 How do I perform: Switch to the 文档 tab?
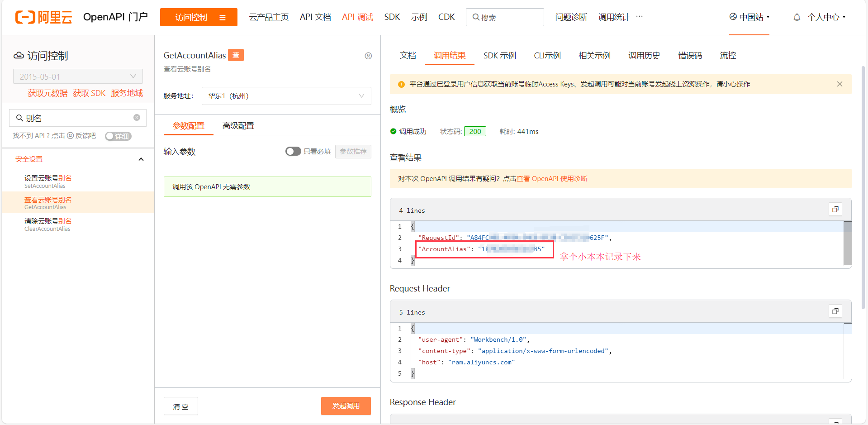[408, 56]
